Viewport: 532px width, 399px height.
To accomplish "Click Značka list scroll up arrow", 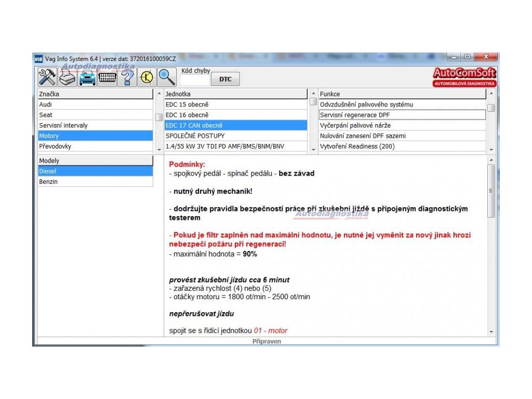I will pyautogui.click(x=159, y=93).
